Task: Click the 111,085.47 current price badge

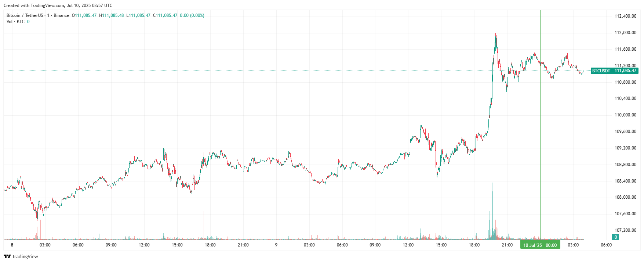Action: pyautogui.click(x=625, y=71)
